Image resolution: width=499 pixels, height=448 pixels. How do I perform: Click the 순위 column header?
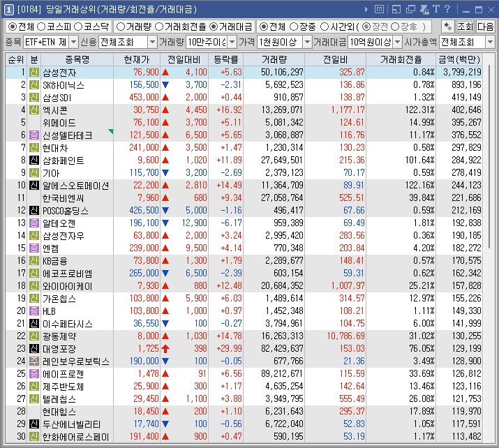pyautogui.click(x=16, y=59)
